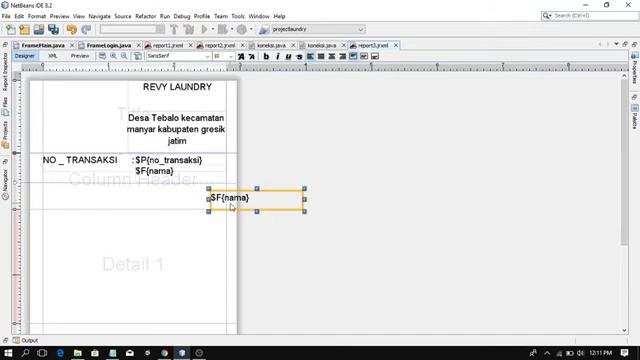Switch to the FrameMain.java tab
The width and height of the screenshot is (640, 360).
43,45
